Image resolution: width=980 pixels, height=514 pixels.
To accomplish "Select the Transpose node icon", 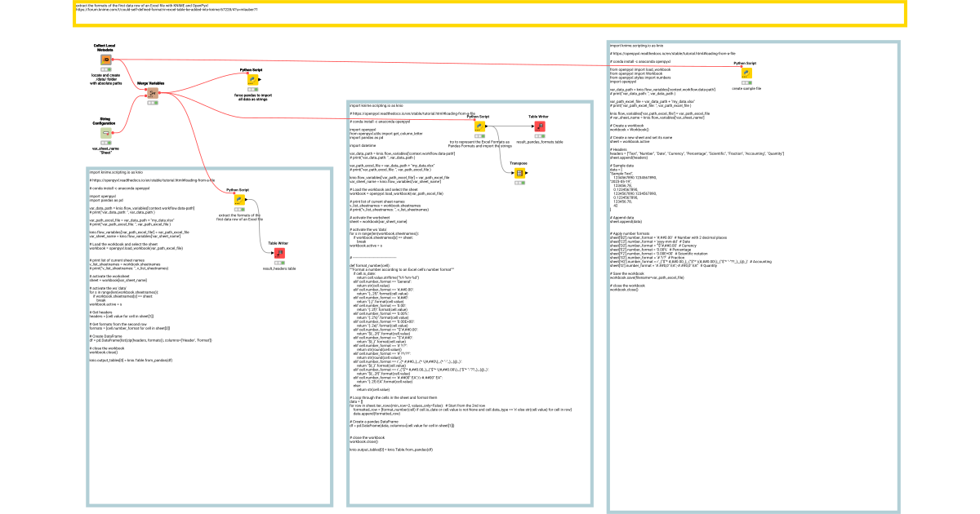I will [x=519, y=174].
